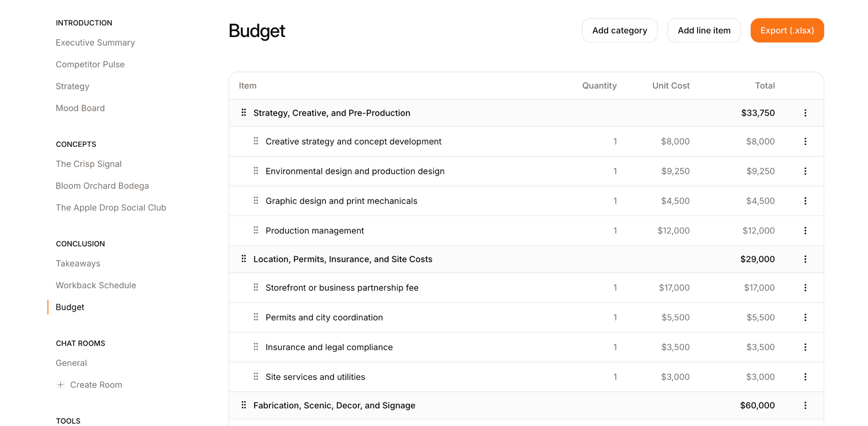Screen dimensions: 868x426
Task: Click the quantity of Storefront or business partnership fee
Action: (615, 288)
